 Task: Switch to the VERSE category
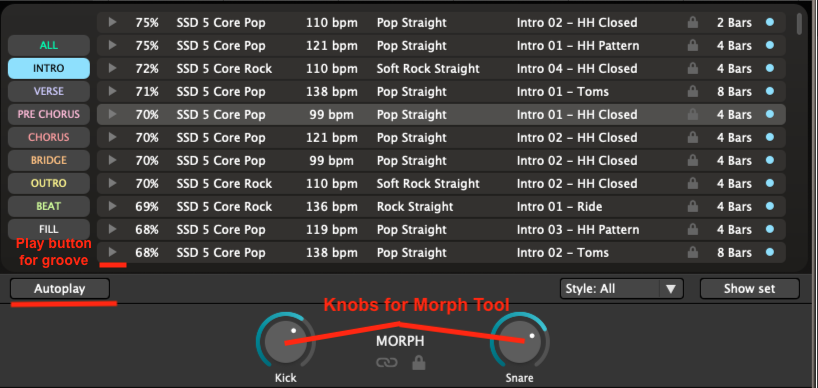(x=49, y=91)
